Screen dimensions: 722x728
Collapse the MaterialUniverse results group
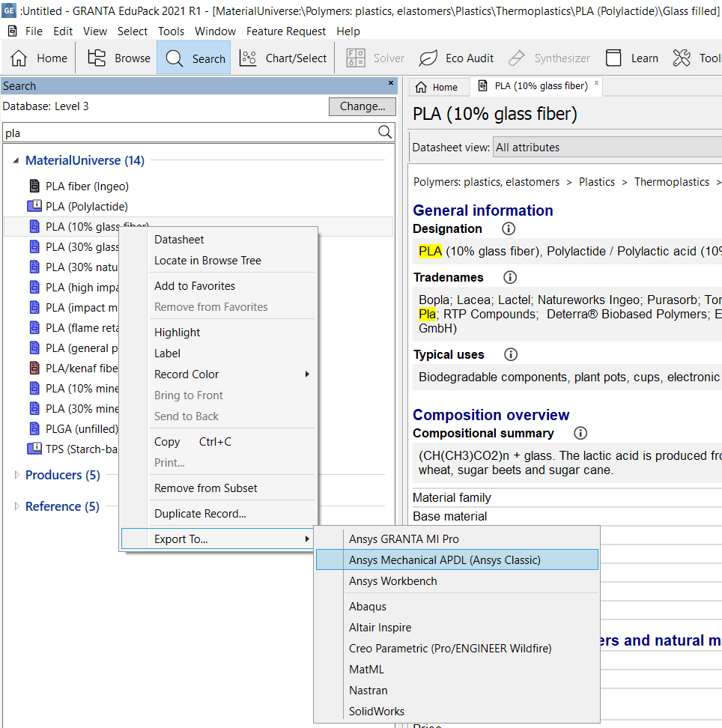click(x=16, y=161)
